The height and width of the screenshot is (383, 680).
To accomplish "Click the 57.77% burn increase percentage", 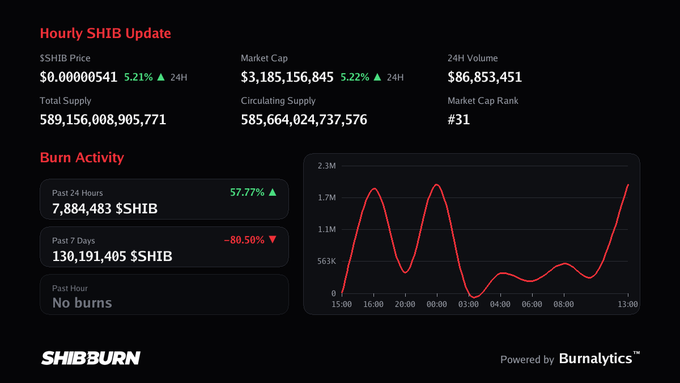I will point(247,192).
